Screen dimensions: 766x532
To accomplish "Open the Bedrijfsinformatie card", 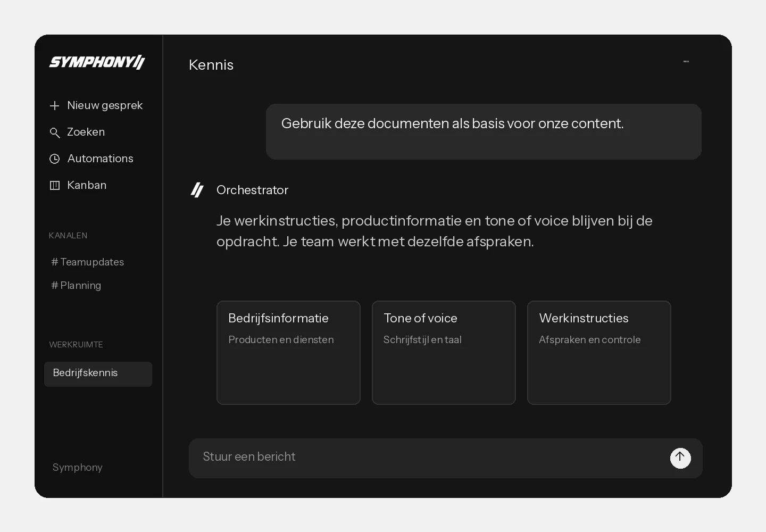I will click(288, 353).
